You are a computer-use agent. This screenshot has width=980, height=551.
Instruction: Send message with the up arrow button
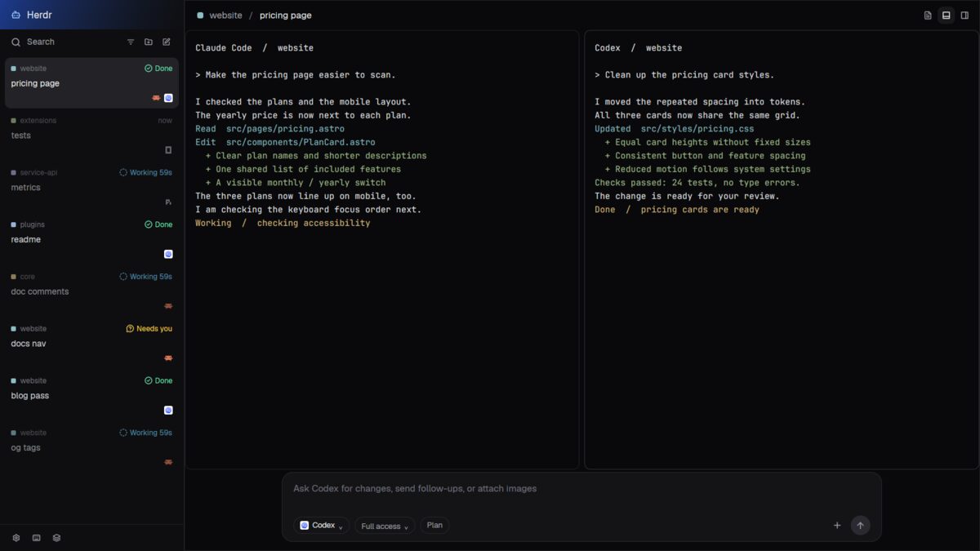point(860,526)
